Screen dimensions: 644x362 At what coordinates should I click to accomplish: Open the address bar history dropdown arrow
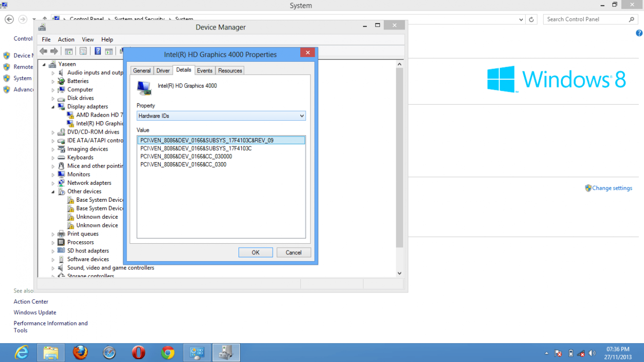[x=521, y=19]
